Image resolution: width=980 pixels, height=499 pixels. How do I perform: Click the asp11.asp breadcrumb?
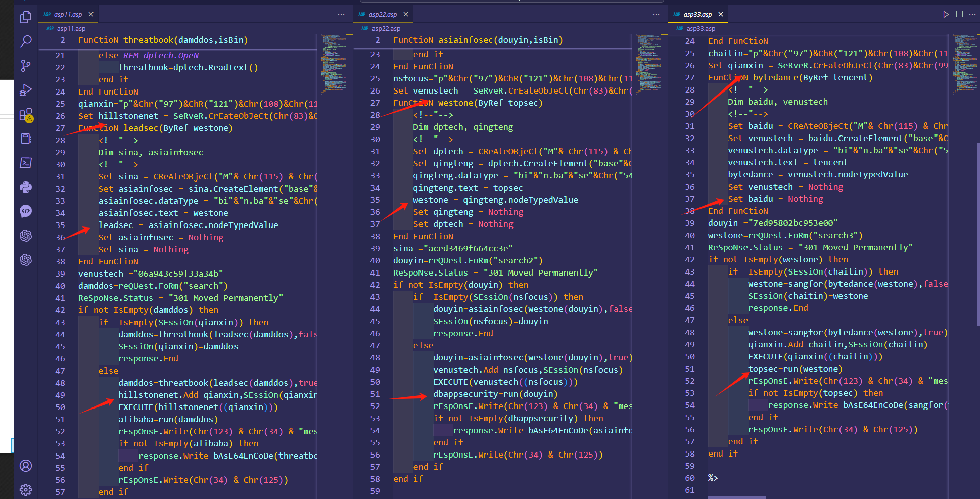(71, 29)
